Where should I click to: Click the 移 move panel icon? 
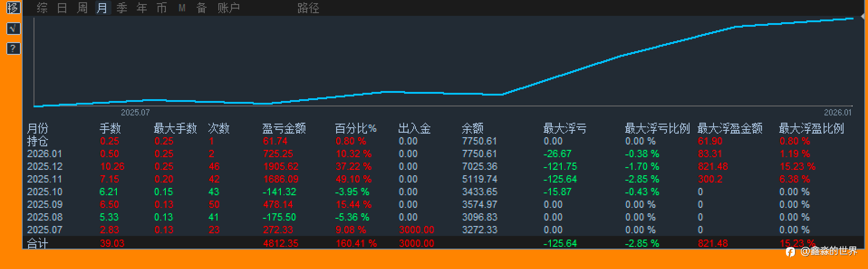pyautogui.click(x=13, y=8)
